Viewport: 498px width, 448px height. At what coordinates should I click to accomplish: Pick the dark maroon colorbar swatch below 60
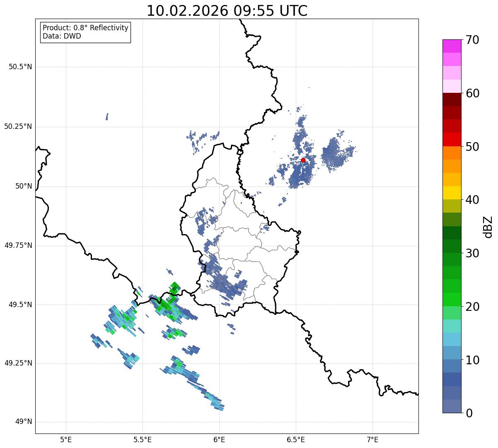click(x=452, y=99)
